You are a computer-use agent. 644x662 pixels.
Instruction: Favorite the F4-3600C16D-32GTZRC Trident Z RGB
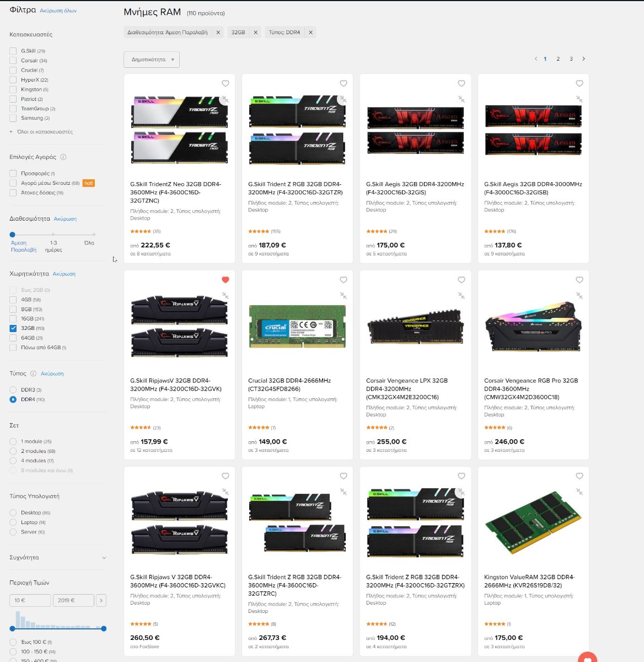[x=344, y=476]
